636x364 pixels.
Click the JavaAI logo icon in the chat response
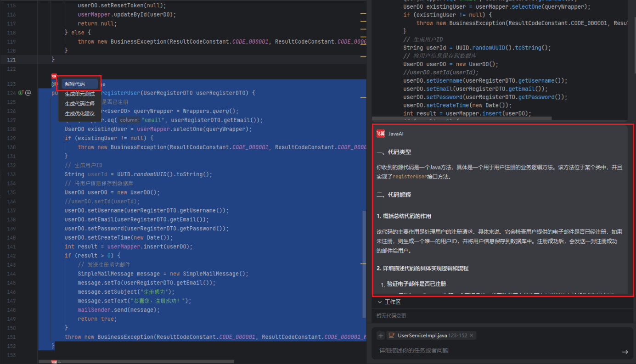point(380,134)
